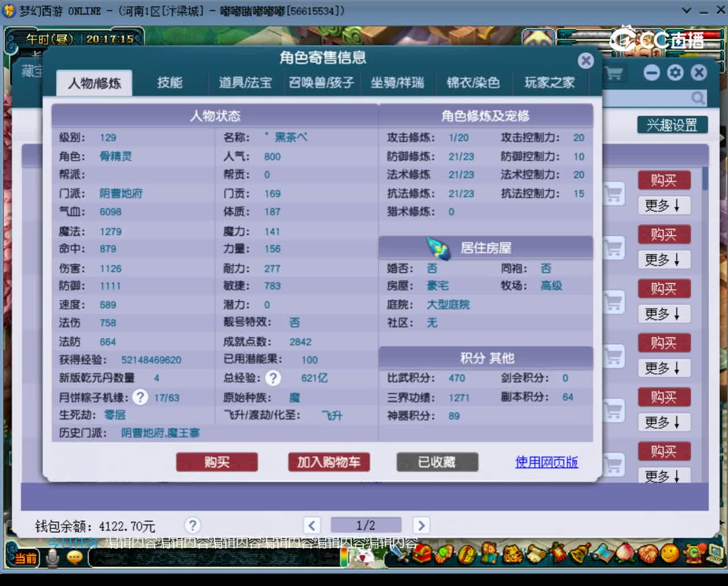The width and height of the screenshot is (728, 586).
Task: Click the cart icon beside first listing
Action: (x=614, y=194)
